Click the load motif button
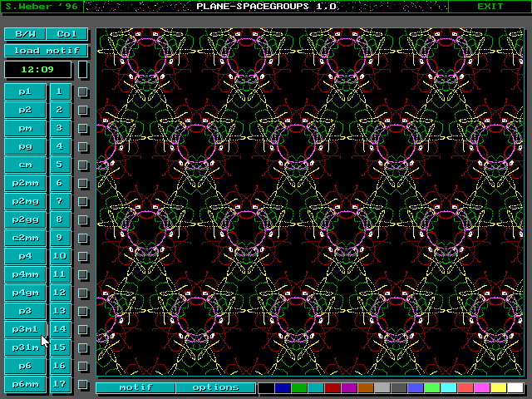Image resolution: width=532 pixels, height=399 pixels. (47, 51)
